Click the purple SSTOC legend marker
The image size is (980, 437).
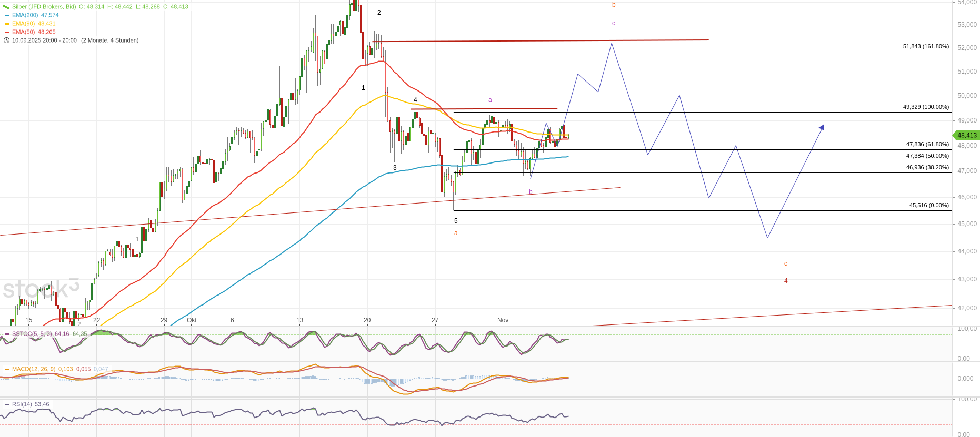tap(7, 334)
